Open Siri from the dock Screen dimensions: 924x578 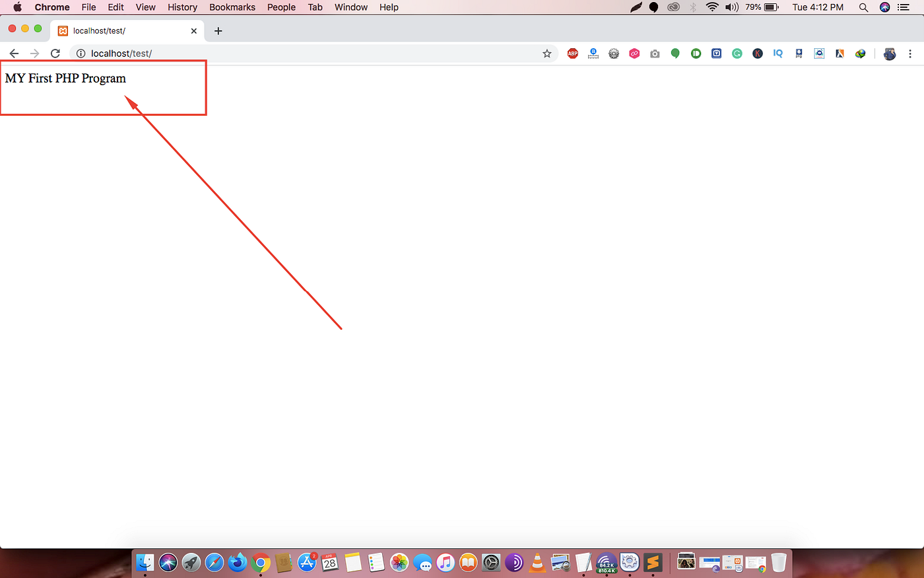[x=169, y=563]
